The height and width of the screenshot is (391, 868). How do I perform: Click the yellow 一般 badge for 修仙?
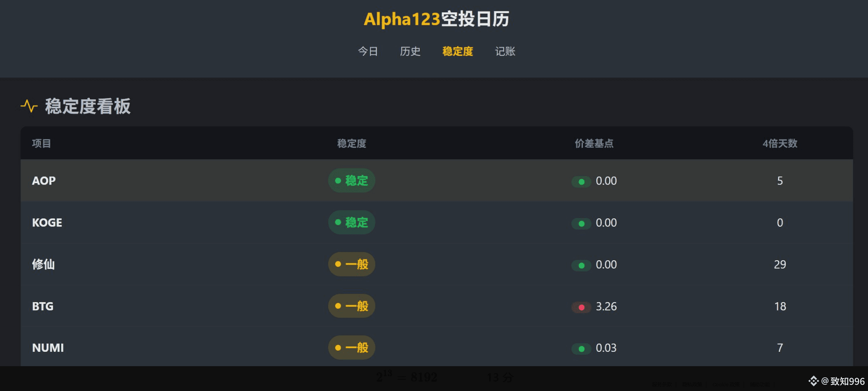pos(351,265)
